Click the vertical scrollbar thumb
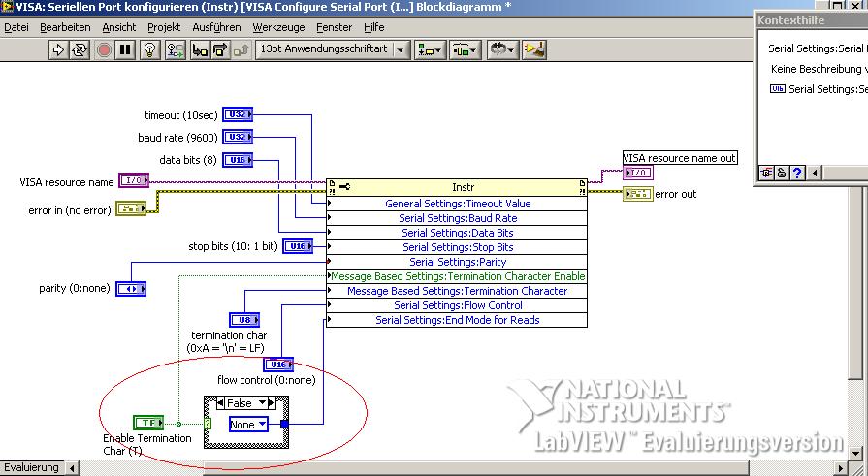Image resolution: width=868 pixels, height=476 pixels. [855, 284]
